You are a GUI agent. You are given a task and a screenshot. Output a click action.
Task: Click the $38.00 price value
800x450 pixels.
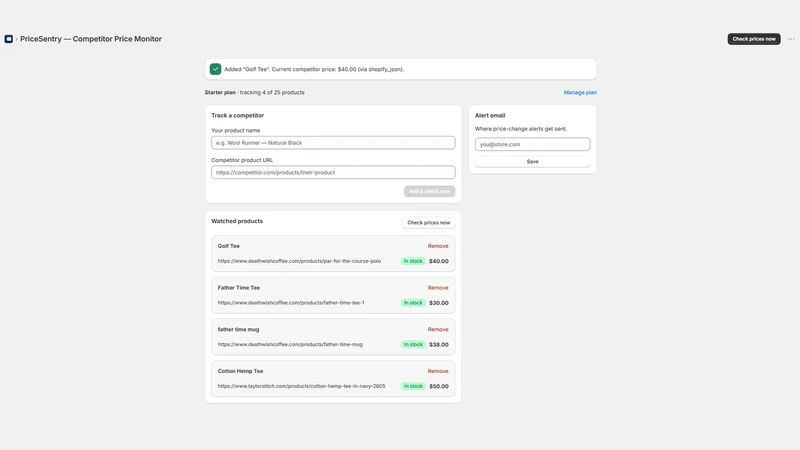pyautogui.click(x=439, y=345)
